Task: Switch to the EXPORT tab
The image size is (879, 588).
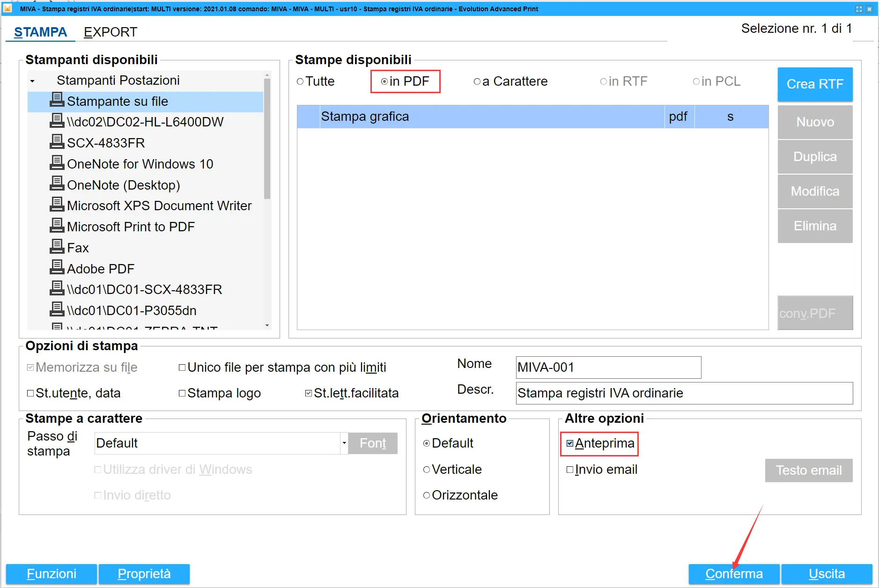Action: point(110,32)
